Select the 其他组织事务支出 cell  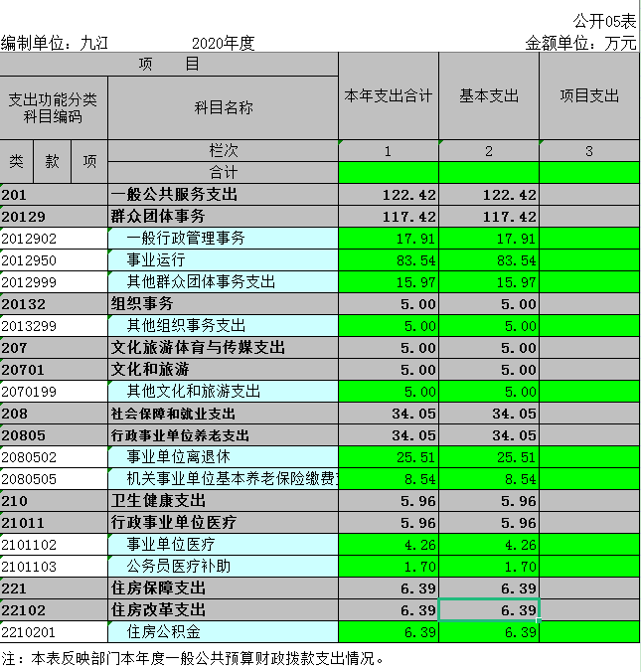tap(223, 326)
